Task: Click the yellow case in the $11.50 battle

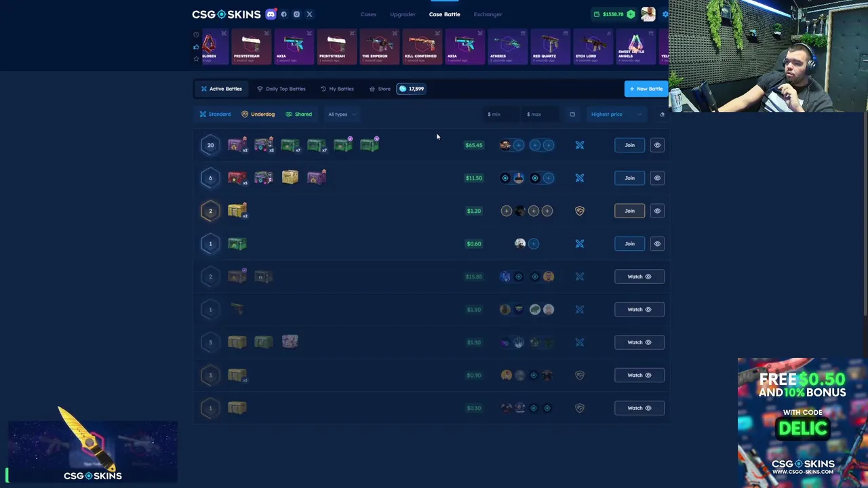Action: coord(290,178)
